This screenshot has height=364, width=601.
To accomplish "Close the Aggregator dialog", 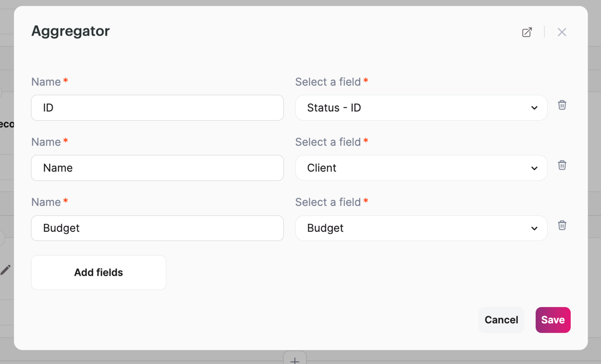I will tap(562, 32).
